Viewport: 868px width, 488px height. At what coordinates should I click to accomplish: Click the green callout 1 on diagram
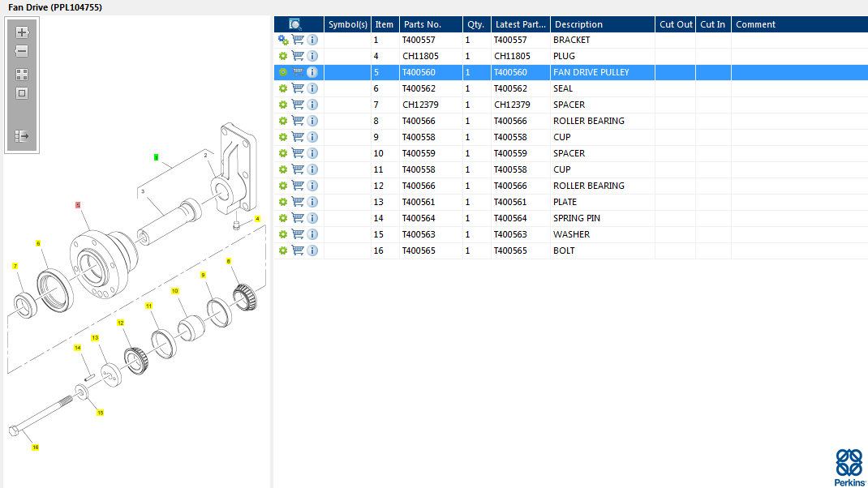157,156
